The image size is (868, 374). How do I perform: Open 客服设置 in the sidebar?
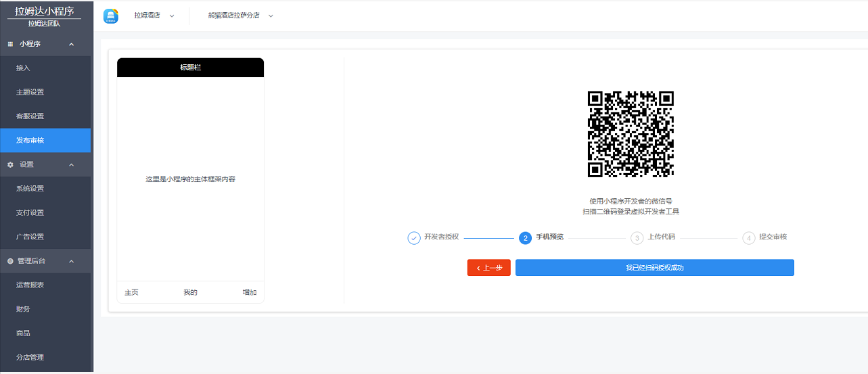pos(45,116)
